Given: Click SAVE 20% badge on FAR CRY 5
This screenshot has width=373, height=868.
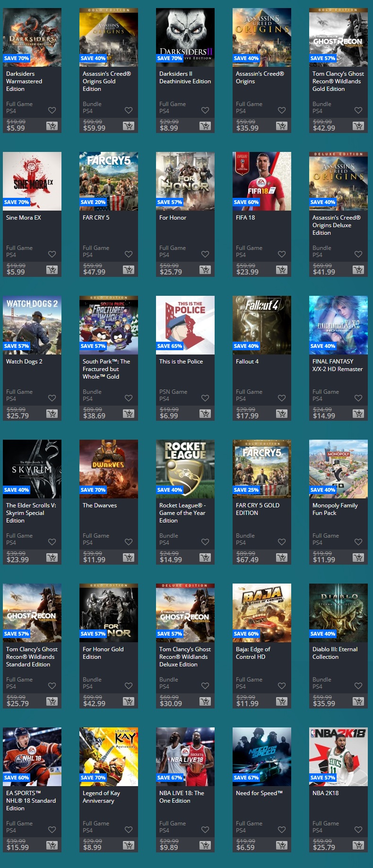Looking at the screenshot, I should click(93, 202).
